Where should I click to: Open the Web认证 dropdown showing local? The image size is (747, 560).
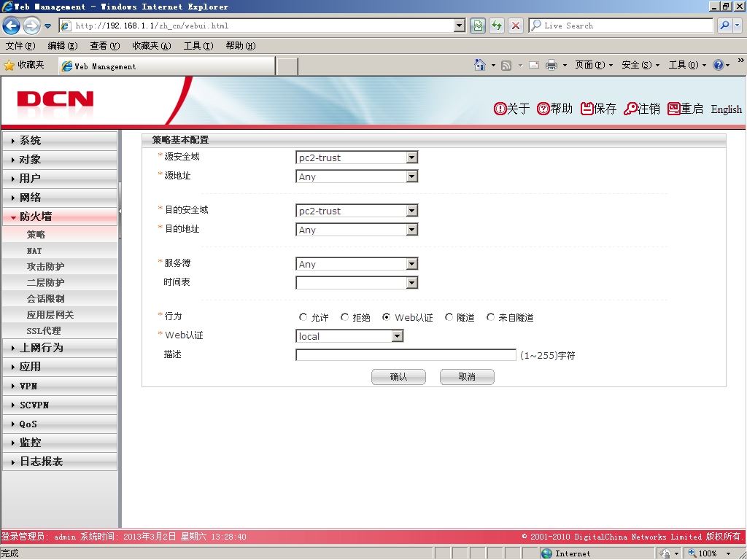click(x=349, y=336)
